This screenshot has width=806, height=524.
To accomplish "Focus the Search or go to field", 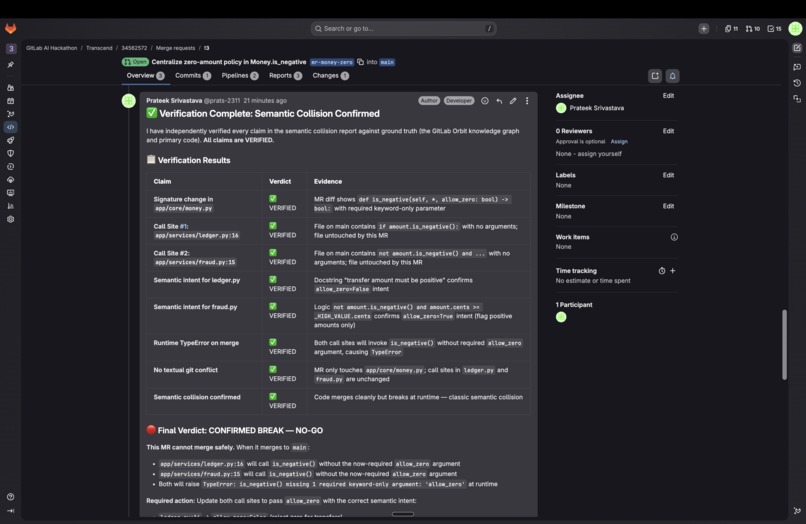I will point(404,29).
